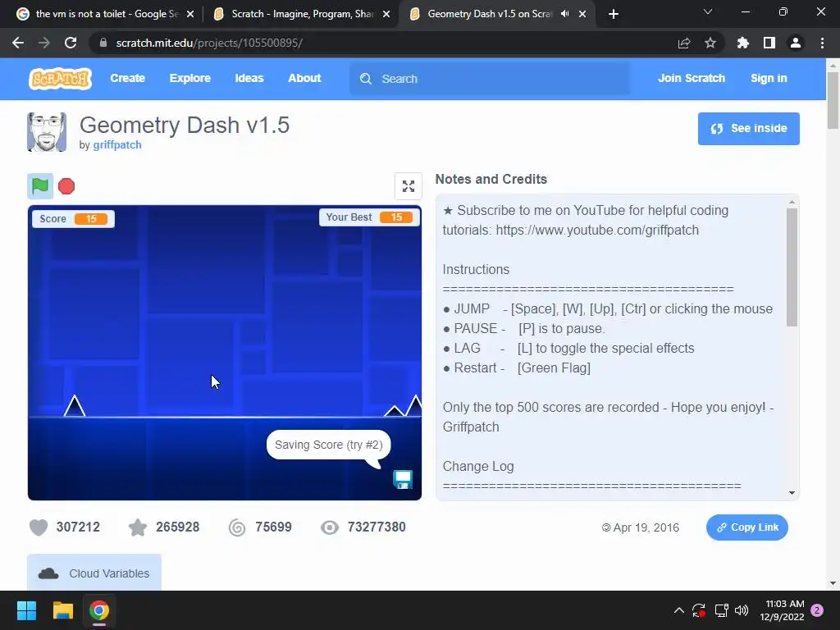Viewport: 840px width, 630px height.
Task: Click the site lock icon
Action: (103, 43)
